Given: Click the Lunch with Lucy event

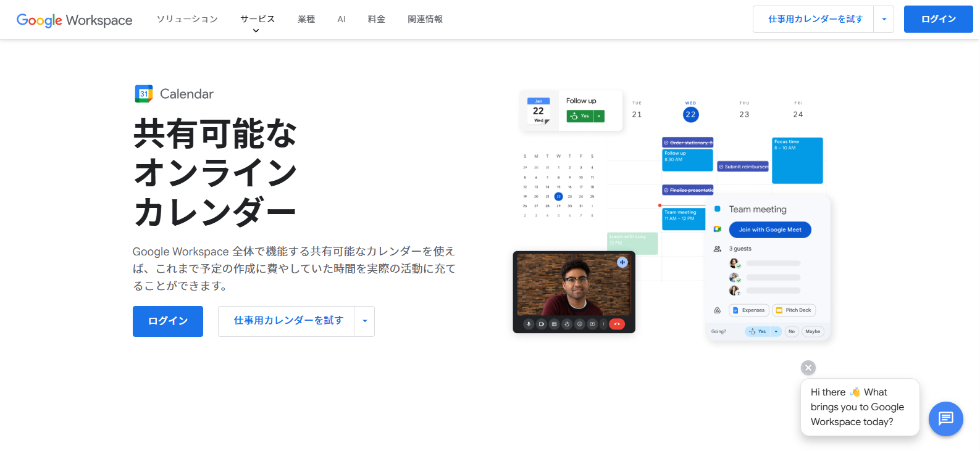Looking at the screenshot, I should click(632, 244).
